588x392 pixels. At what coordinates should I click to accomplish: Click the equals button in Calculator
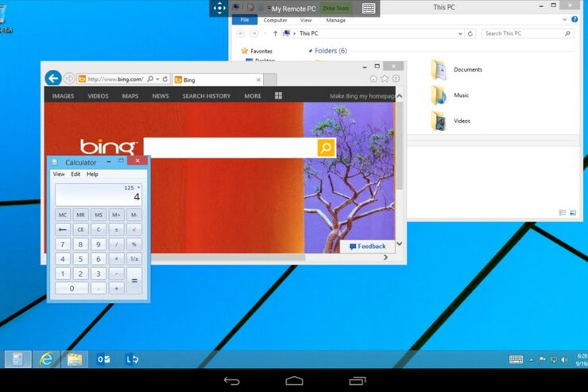133,281
